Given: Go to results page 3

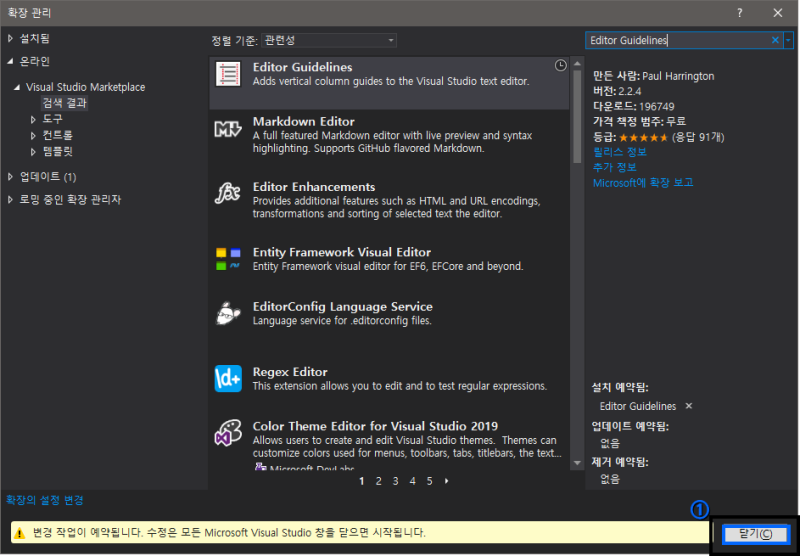Looking at the screenshot, I should 395,481.
